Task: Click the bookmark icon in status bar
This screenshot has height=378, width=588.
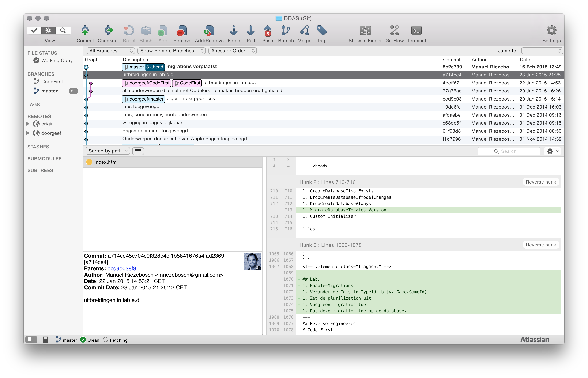Action: click(x=45, y=340)
